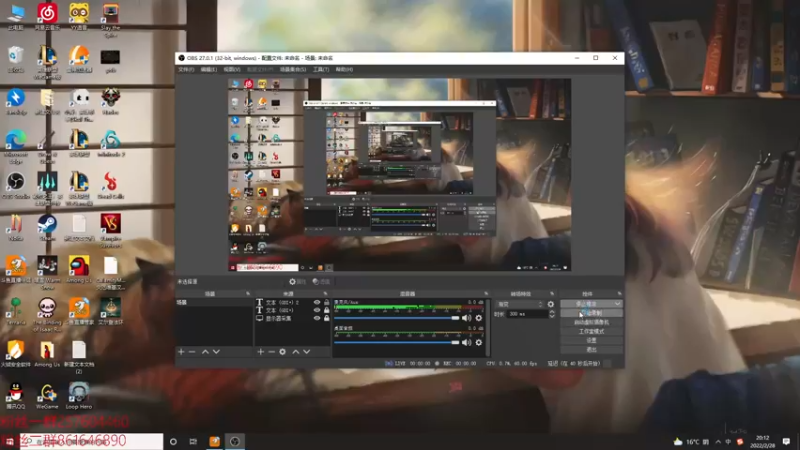
Task: Increase transition duration with up arrow
Action: pos(552,312)
